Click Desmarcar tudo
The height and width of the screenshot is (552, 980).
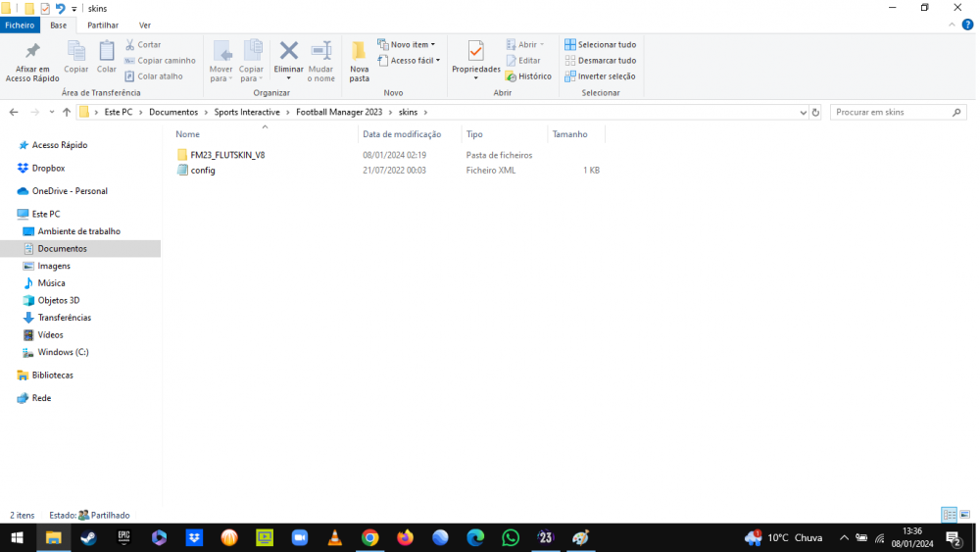pos(600,61)
